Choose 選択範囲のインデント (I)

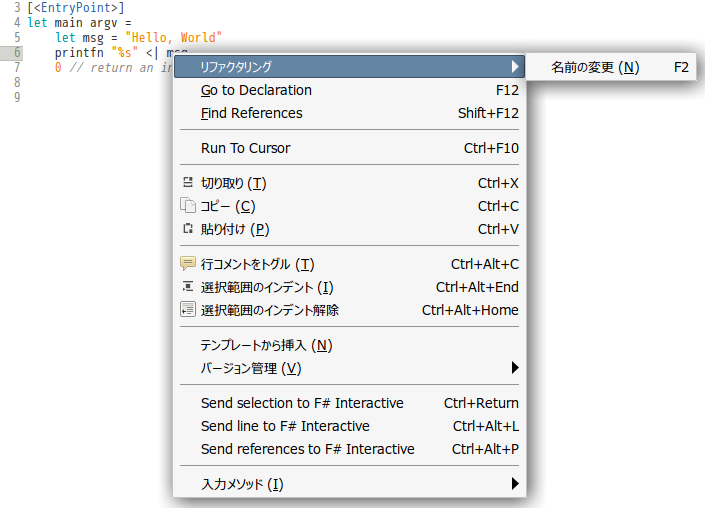349,287
